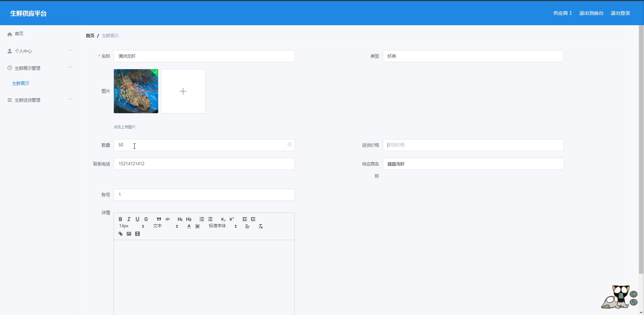The height and width of the screenshot is (315, 644).
Task: Expand the 生鲜进货管理 sidebar menu
Action: coord(39,100)
